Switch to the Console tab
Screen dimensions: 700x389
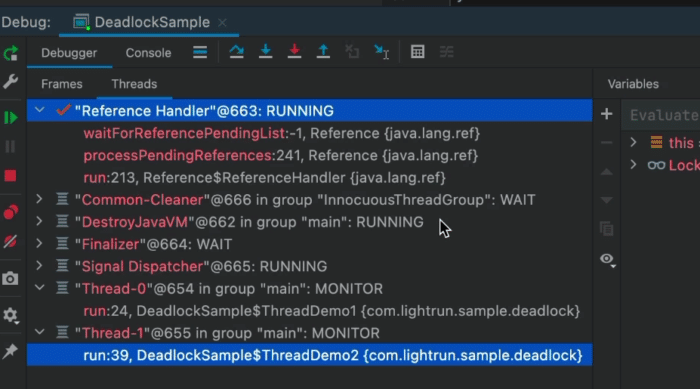click(x=148, y=53)
